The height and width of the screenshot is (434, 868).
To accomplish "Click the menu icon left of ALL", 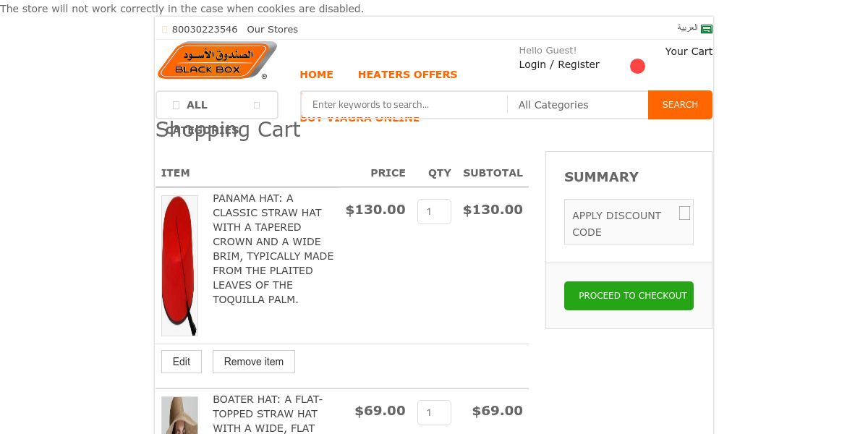I will [x=176, y=105].
